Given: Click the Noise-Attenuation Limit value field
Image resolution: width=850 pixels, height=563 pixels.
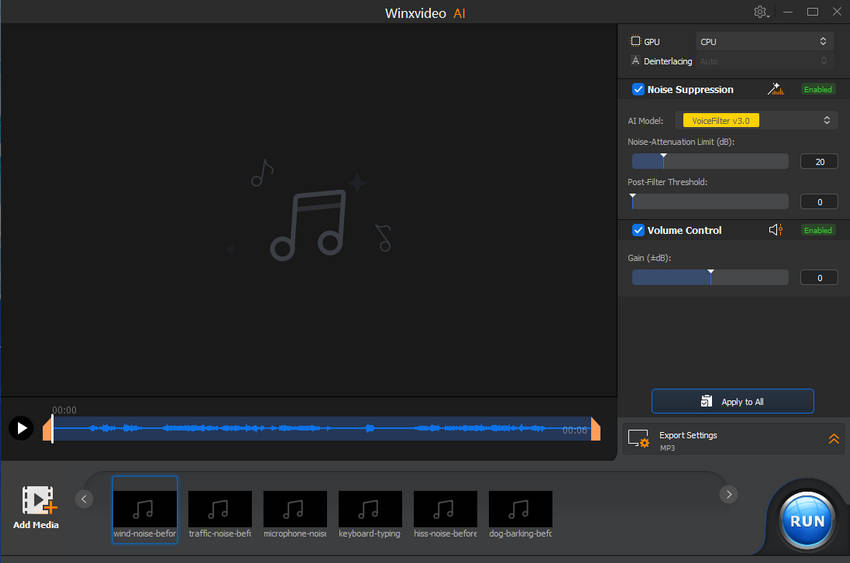Looking at the screenshot, I should point(819,161).
